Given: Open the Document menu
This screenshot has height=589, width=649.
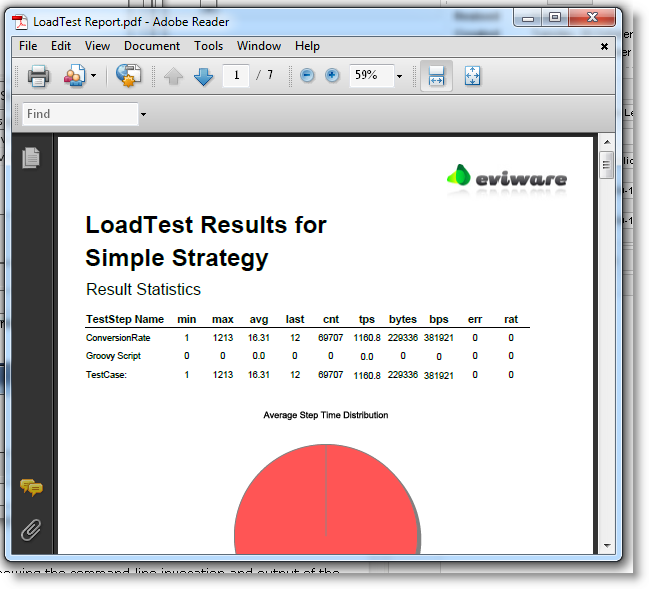Looking at the screenshot, I should (x=152, y=46).
